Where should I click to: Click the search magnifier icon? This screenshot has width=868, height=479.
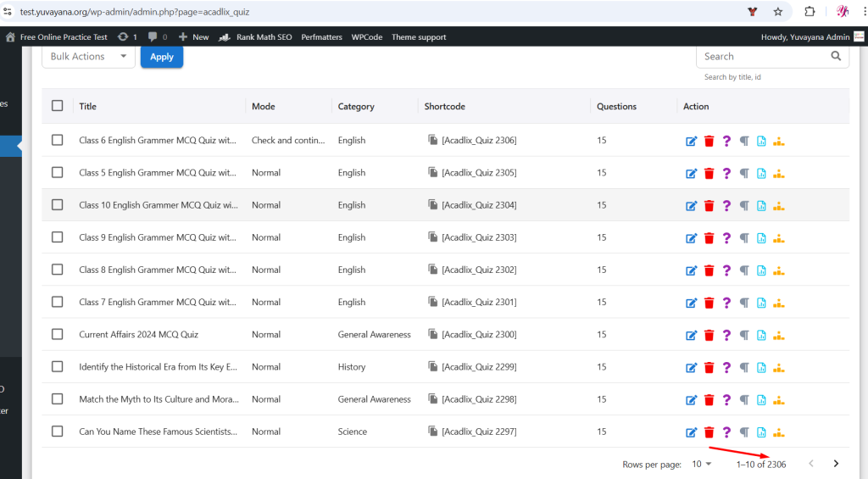(x=836, y=56)
